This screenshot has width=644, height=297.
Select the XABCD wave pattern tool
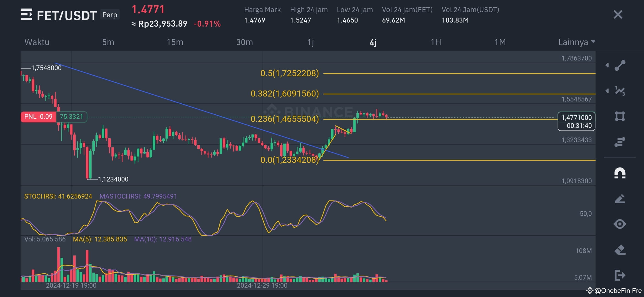pos(620,91)
